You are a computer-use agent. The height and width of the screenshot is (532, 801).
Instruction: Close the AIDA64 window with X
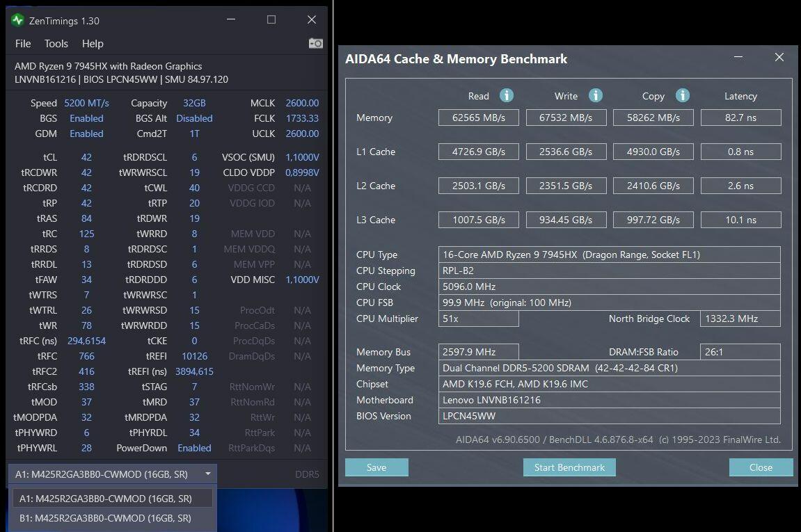click(x=779, y=58)
